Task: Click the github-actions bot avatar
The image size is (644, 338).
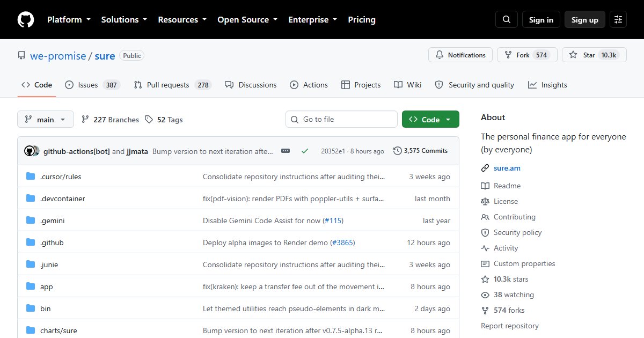Action: [x=30, y=151]
